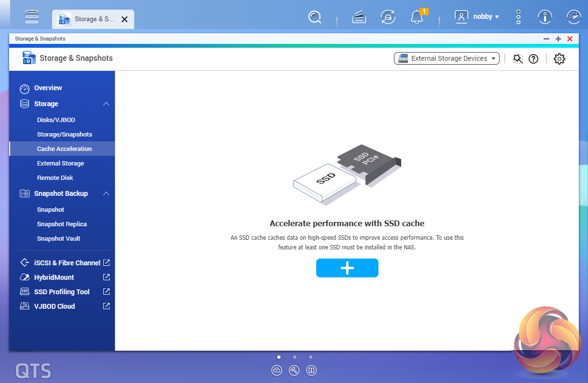The width and height of the screenshot is (588, 383).
Task: Select Cache Acceleration in sidebar
Action: pos(62,149)
